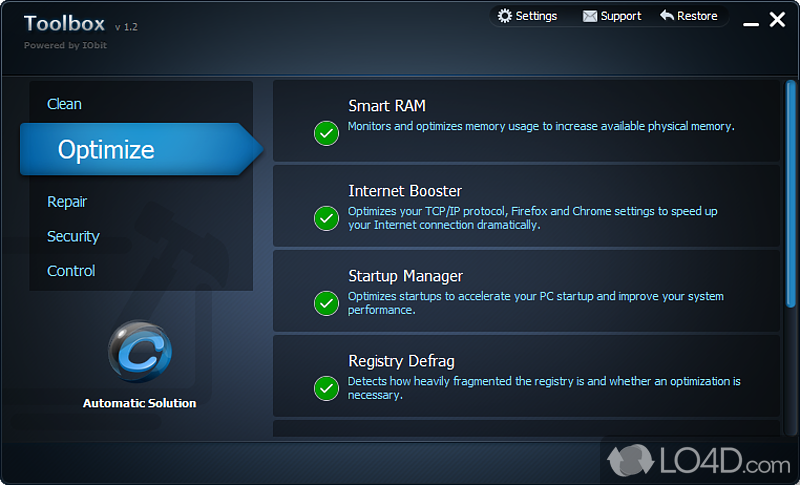Image resolution: width=800 pixels, height=485 pixels.
Task: Click the Automatic Solution caption
Action: (x=140, y=403)
